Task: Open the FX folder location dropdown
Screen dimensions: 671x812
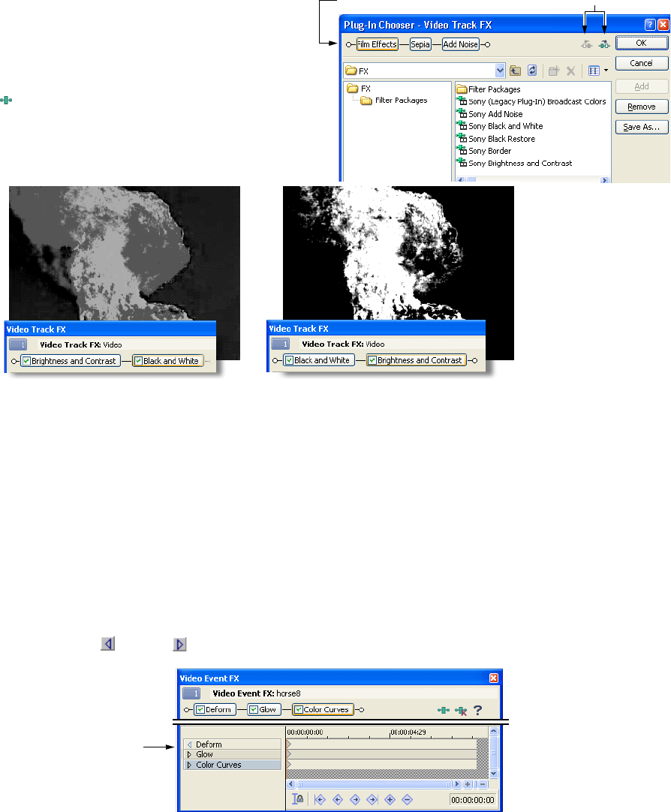Action: (500, 71)
